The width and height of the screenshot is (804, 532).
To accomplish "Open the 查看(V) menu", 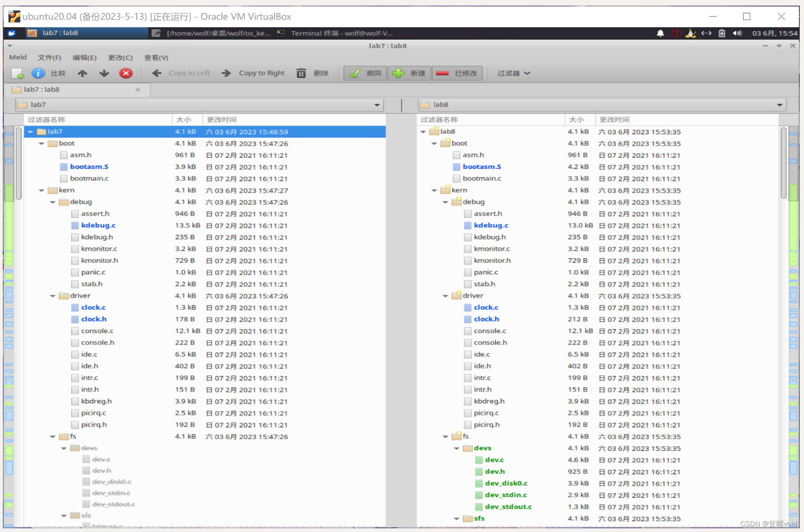I will (x=156, y=57).
